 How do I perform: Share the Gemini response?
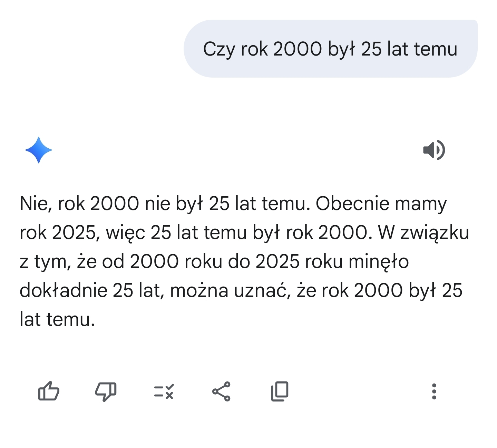[221, 391]
